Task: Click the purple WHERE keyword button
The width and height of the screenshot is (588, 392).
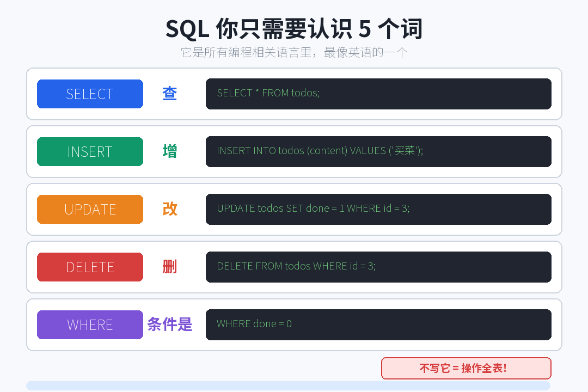Action: click(x=90, y=325)
